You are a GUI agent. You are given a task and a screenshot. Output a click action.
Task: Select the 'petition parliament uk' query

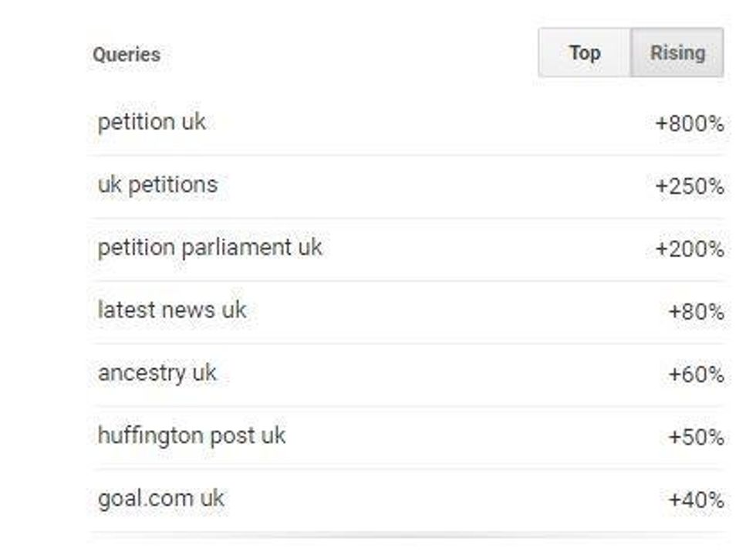coord(210,248)
